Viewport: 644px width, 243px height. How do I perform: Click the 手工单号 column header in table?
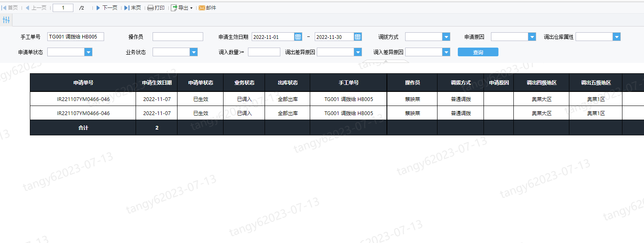coord(349,82)
